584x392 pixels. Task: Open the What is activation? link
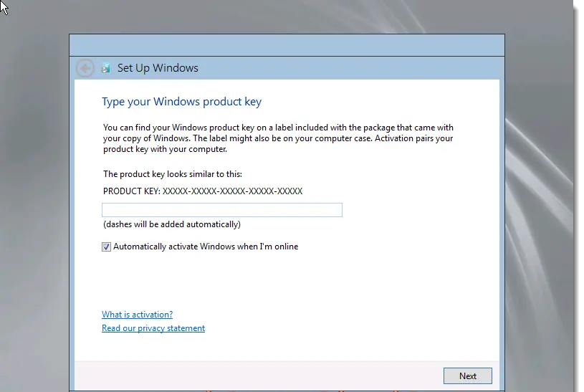[x=137, y=315]
